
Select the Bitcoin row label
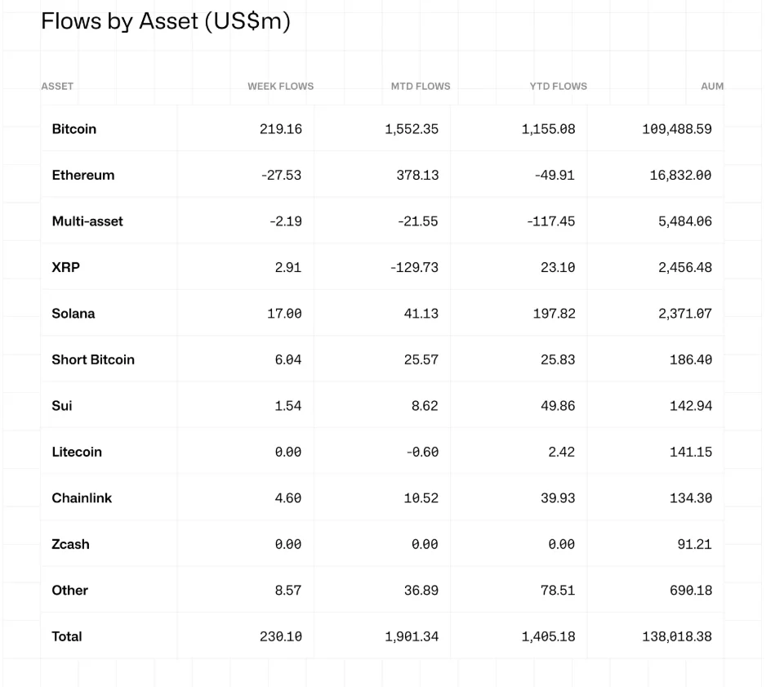coord(73,129)
